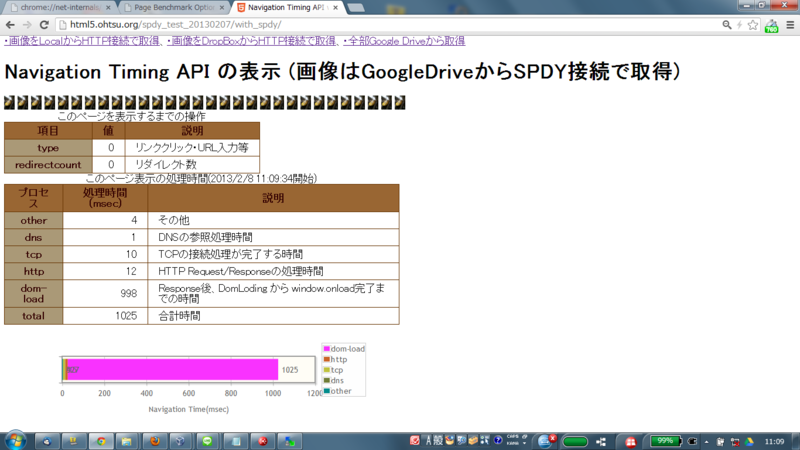
Task: Click the dns green legend swatch
Action: (327, 381)
